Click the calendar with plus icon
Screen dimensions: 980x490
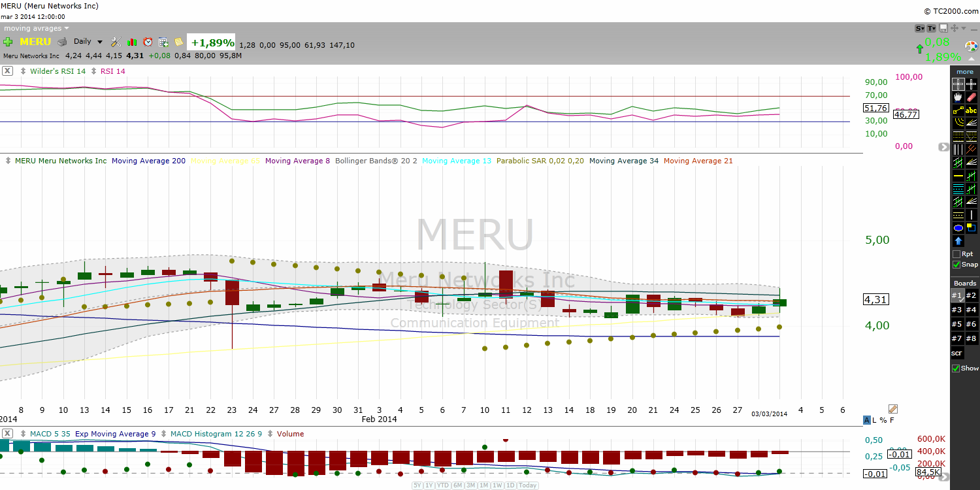[163, 42]
